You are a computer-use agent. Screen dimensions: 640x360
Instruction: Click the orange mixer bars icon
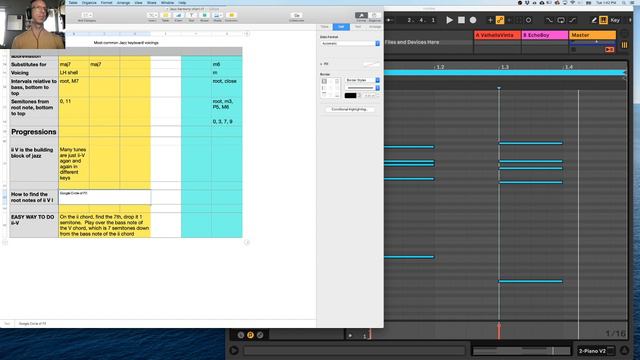pyautogui.click(x=624, y=45)
